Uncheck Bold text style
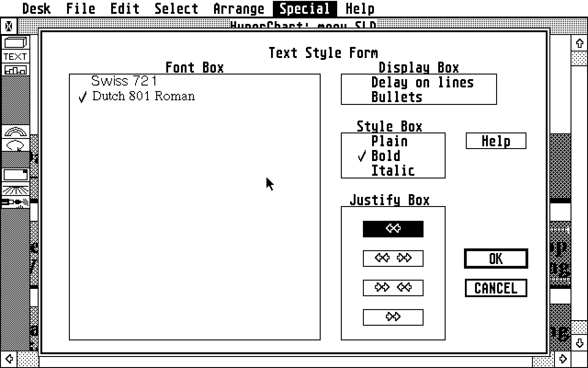 385,155
